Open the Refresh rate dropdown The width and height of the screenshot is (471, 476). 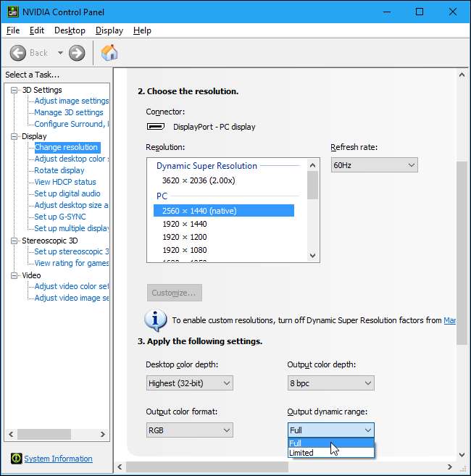click(x=374, y=165)
